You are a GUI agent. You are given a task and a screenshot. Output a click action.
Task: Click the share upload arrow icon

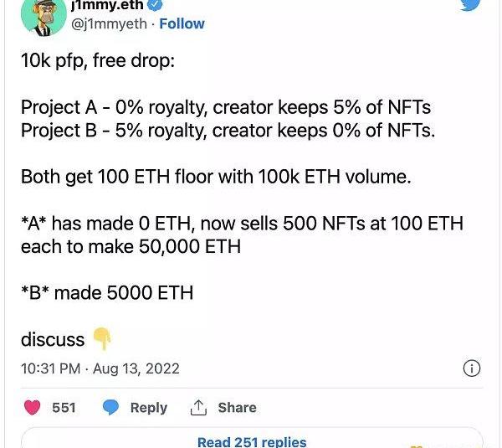pyautogui.click(x=198, y=408)
